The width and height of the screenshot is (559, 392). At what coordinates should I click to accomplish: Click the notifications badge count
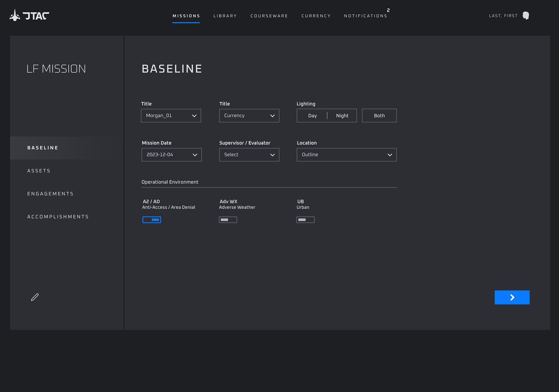388,10
